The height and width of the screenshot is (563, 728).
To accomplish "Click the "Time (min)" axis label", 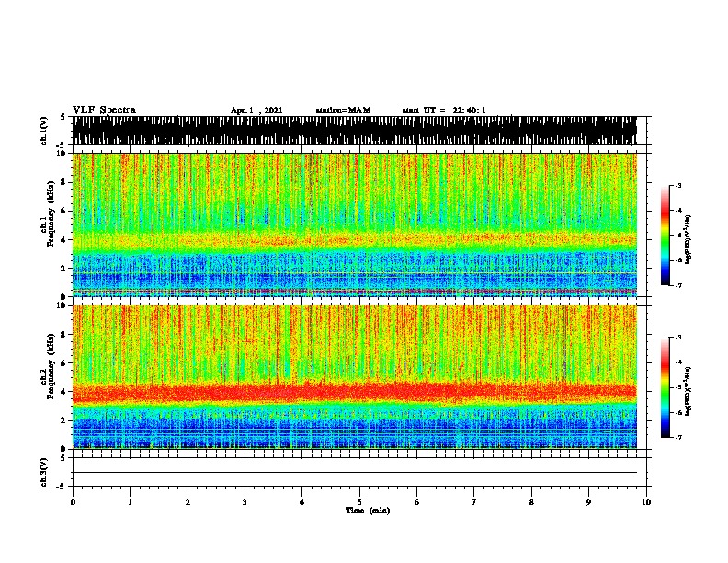I will pos(368,511).
